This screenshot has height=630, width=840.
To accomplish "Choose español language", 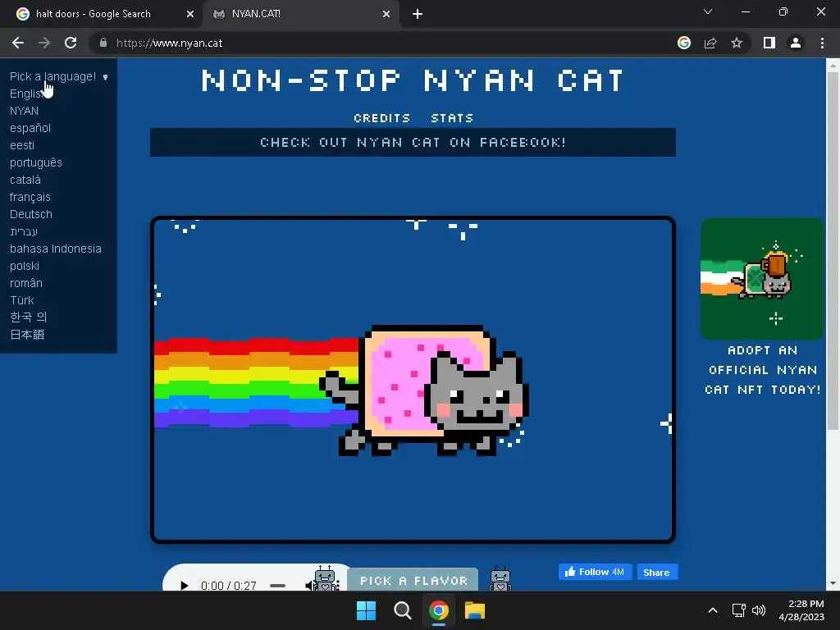I will [30, 128].
